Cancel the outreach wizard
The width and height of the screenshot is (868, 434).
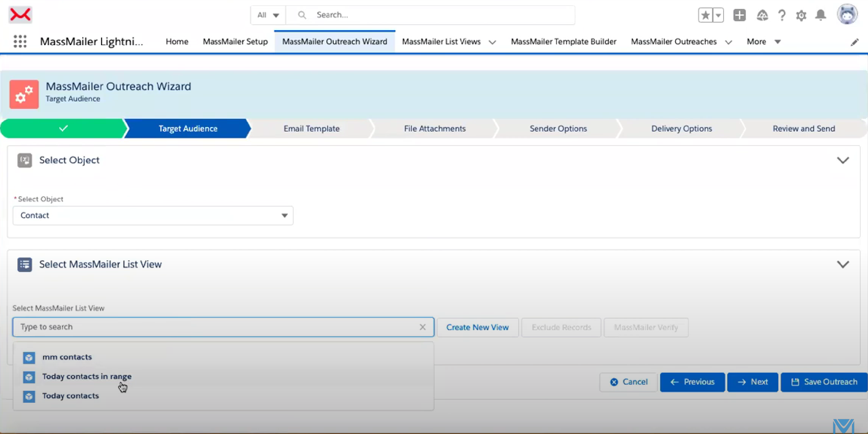(x=628, y=382)
